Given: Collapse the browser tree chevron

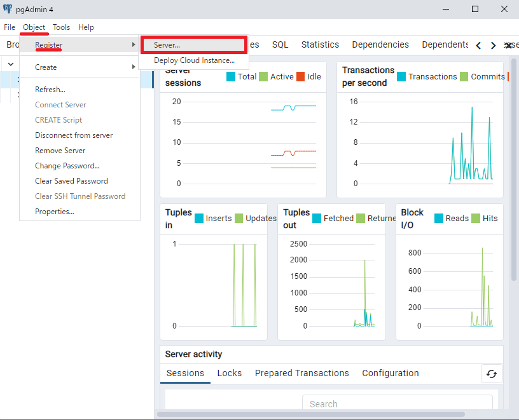Looking at the screenshot, I should coord(11,64).
